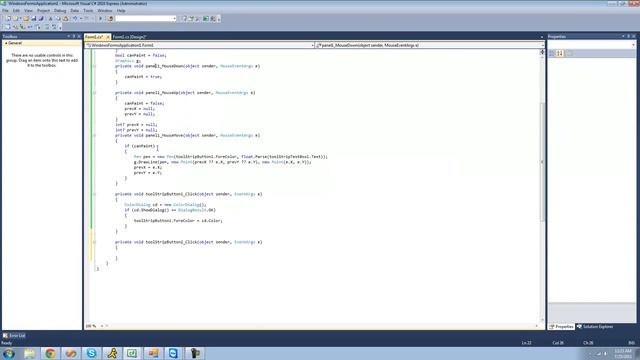The height and width of the screenshot is (360, 640).
Task: Open the Tools menu
Action: 88,11
